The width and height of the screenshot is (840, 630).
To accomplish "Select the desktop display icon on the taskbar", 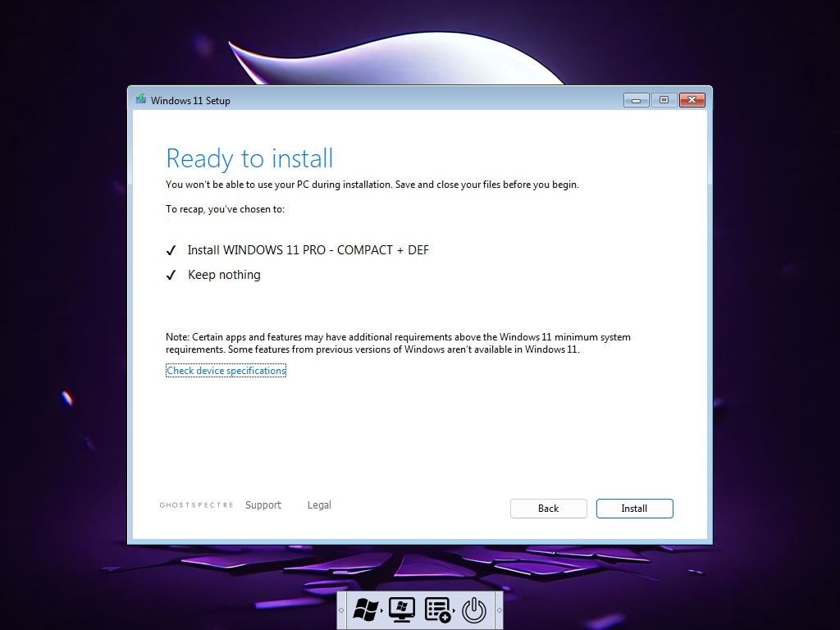I will click(x=401, y=609).
